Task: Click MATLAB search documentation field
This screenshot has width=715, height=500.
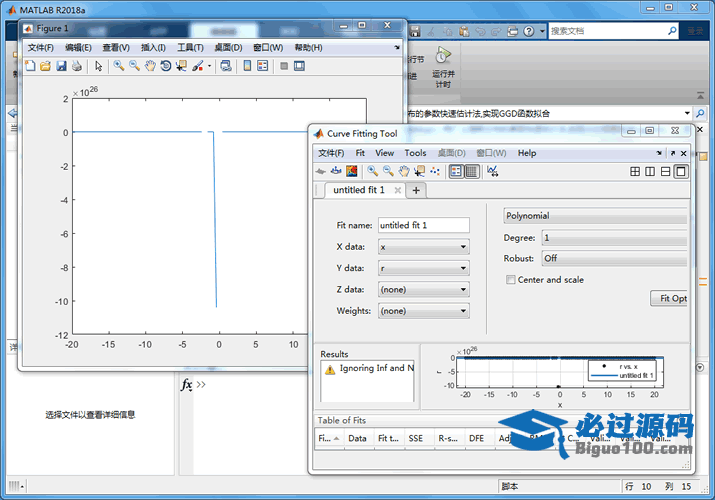Action: pyautogui.click(x=606, y=31)
